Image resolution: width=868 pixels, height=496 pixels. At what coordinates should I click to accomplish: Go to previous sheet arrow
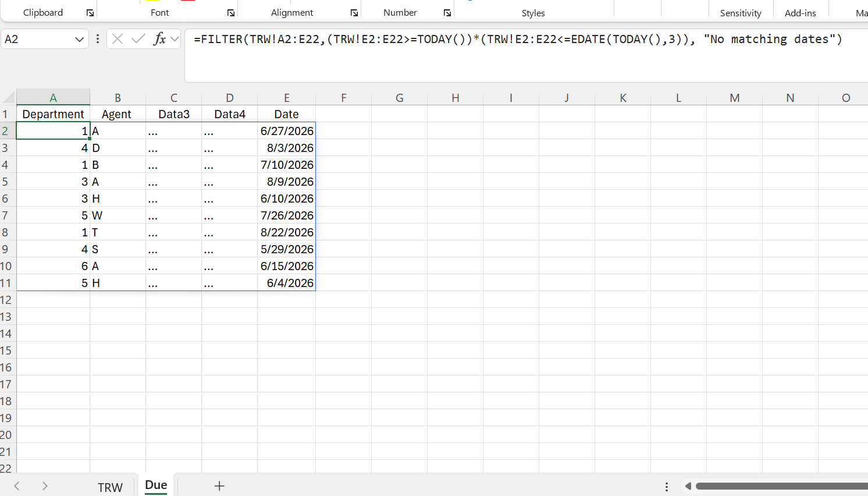point(17,486)
